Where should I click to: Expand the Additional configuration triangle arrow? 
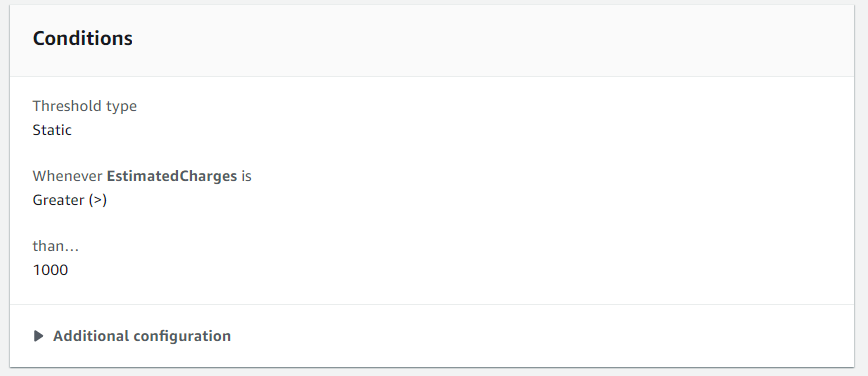39,336
